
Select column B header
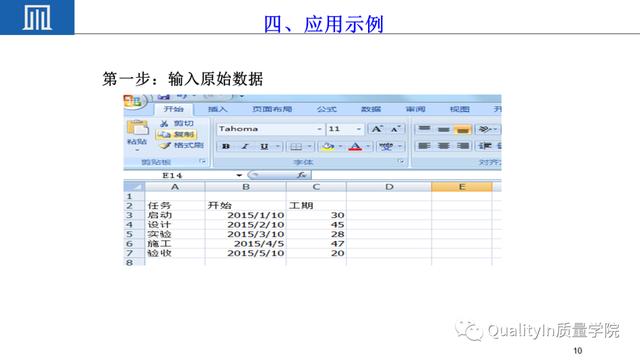coord(246,187)
